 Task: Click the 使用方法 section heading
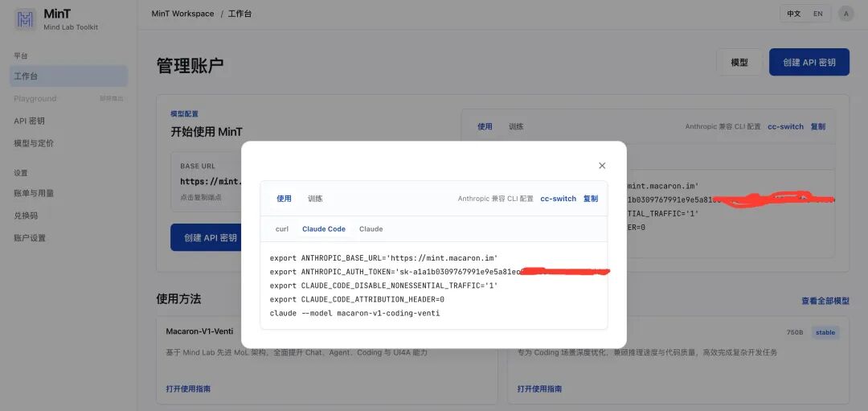[178, 299]
